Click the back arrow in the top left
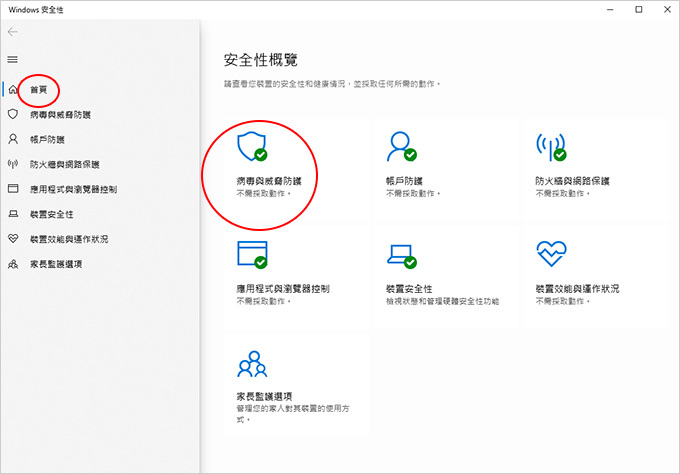This screenshot has height=474, width=680. coord(13,32)
